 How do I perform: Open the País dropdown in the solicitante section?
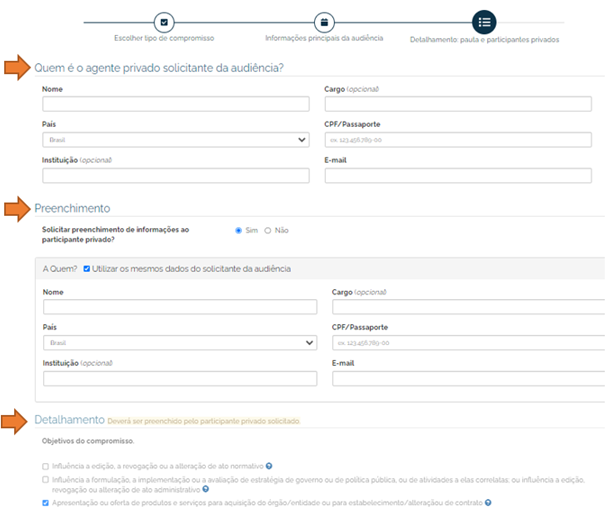click(176, 140)
